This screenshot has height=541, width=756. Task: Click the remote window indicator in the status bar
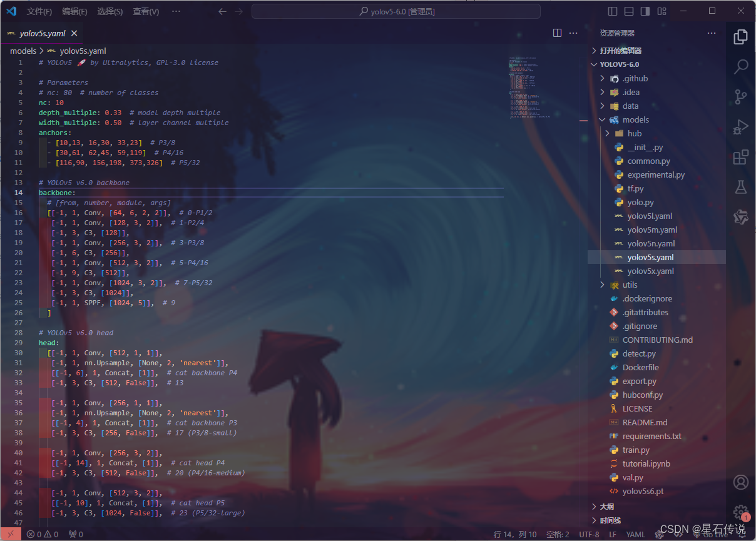tap(11, 534)
